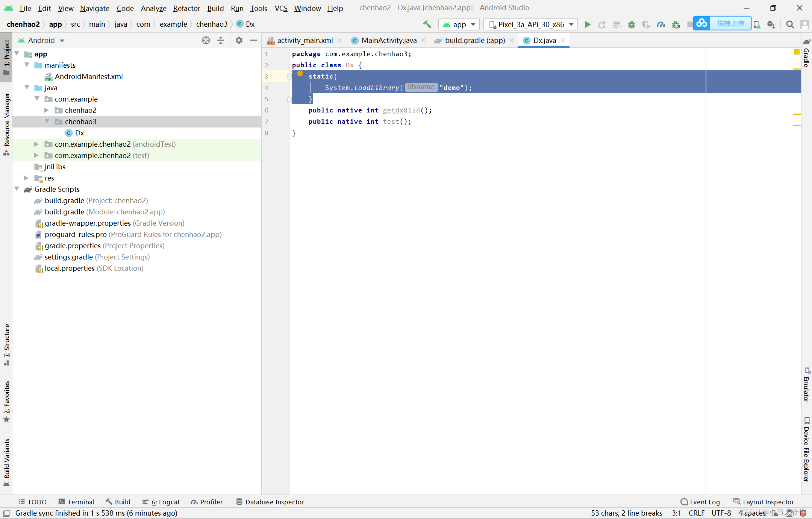Toggle a breakpoint on line 3 gutter
Image resolution: width=812 pixels, height=519 pixels.
pos(279,76)
